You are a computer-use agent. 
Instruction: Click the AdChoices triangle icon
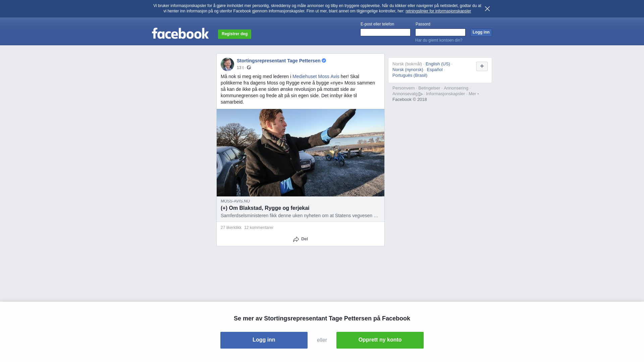tap(421, 94)
